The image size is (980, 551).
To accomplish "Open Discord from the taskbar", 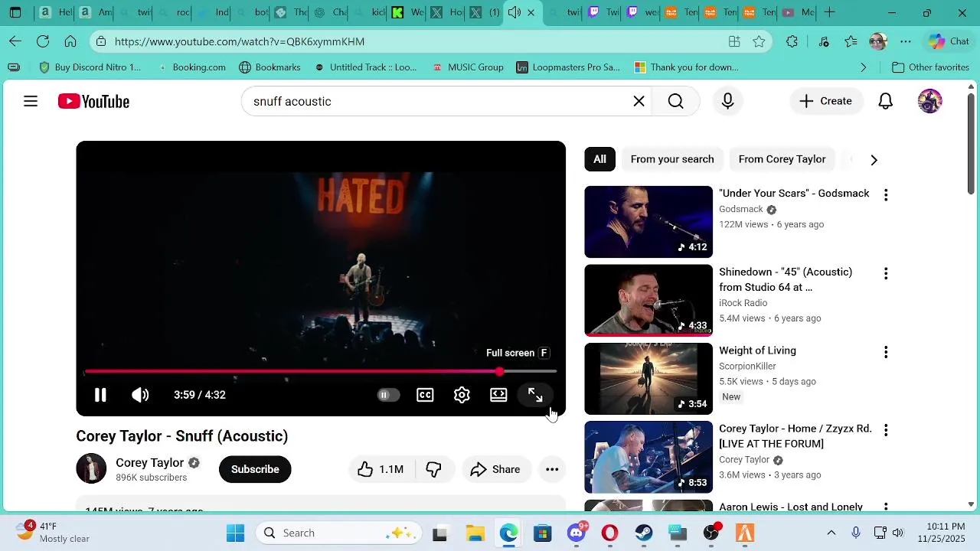I will click(x=577, y=533).
